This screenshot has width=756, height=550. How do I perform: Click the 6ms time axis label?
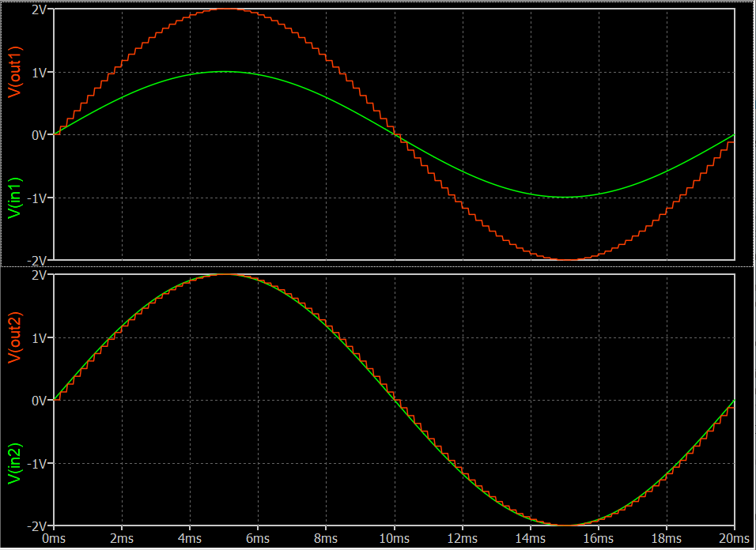click(x=258, y=538)
